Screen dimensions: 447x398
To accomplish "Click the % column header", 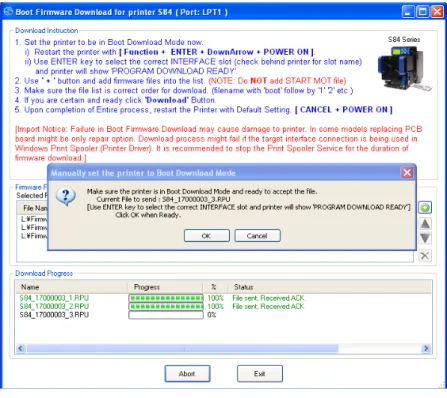I will 215,287.
